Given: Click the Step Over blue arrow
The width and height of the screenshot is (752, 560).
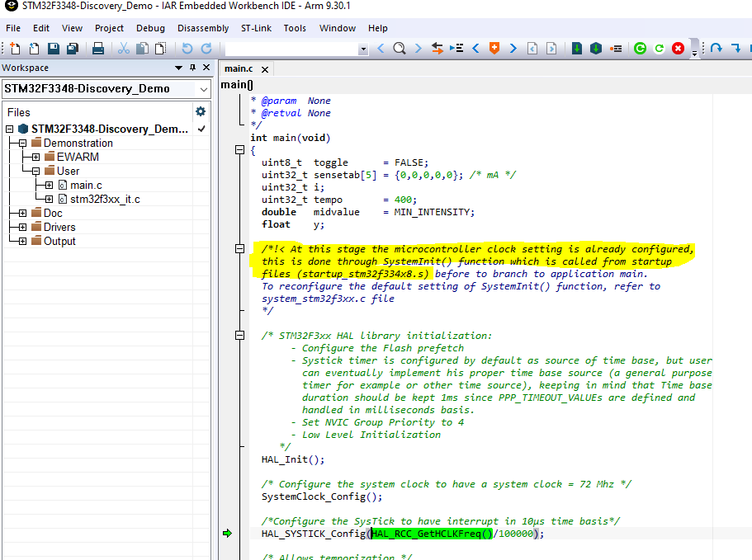Looking at the screenshot, I should coord(717,49).
